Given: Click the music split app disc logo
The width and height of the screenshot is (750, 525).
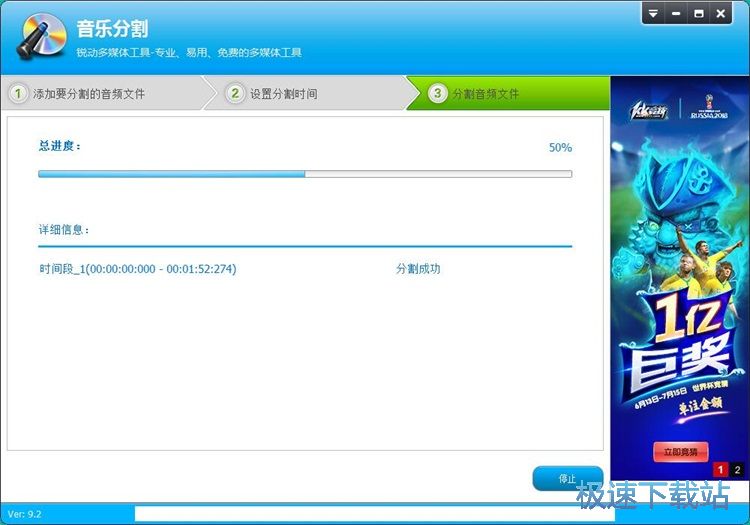Looking at the screenshot, I should click(x=42, y=36).
